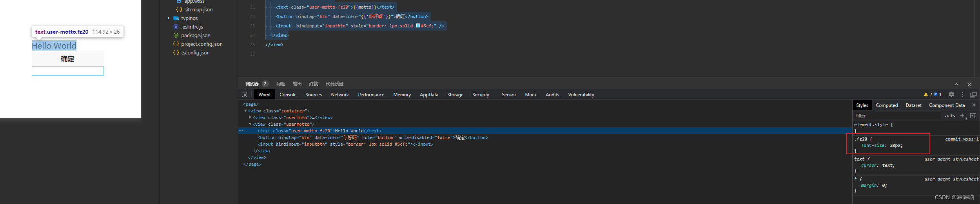Click the yellow warning count icon
The height and width of the screenshot is (204, 980).
point(926,94)
